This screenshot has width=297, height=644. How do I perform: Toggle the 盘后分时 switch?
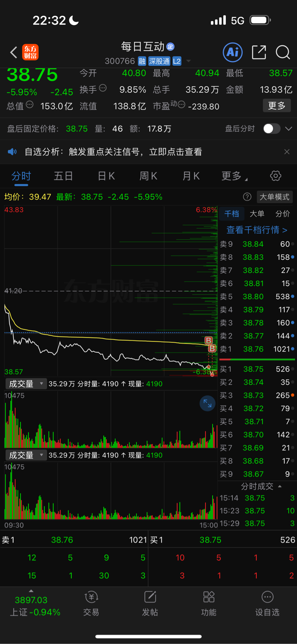271,129
